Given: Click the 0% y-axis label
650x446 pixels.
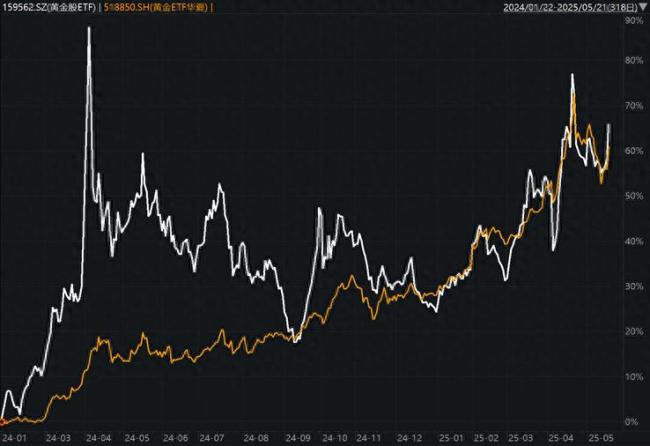Looking at the screenshot, I should pos(631,422).
